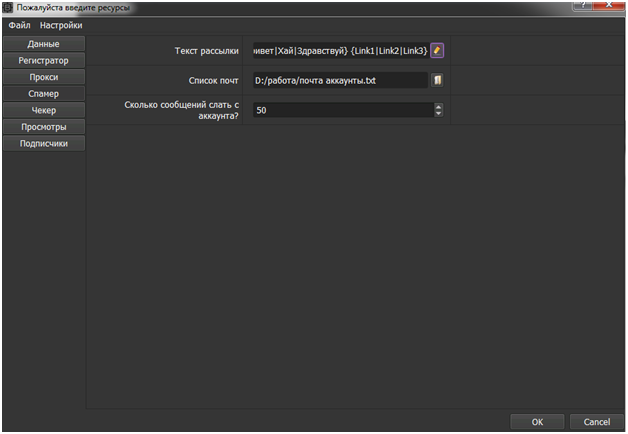628x434 pixels.
Task: Open the mailing text editor pencil icon
Action: 437,50
